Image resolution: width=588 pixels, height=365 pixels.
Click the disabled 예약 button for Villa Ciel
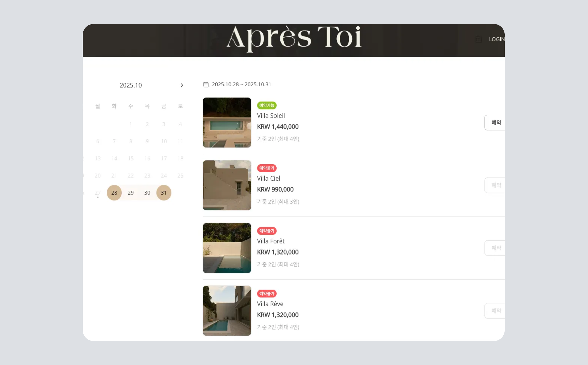pyautogui.click(x=495, y=185)
